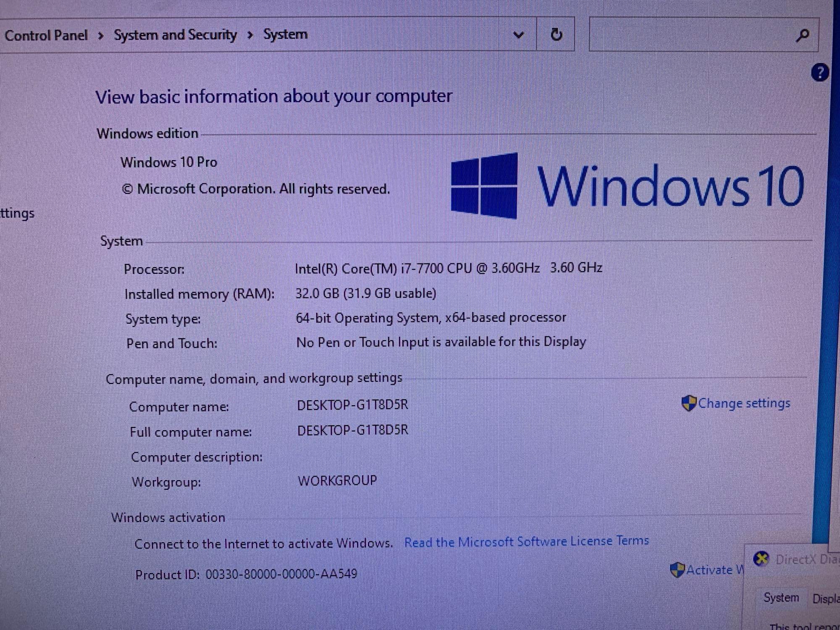Image resolution: width=840 pixels, height=630 pixels.
Task: Click the Activate Windows link
Action: [715, 570]
